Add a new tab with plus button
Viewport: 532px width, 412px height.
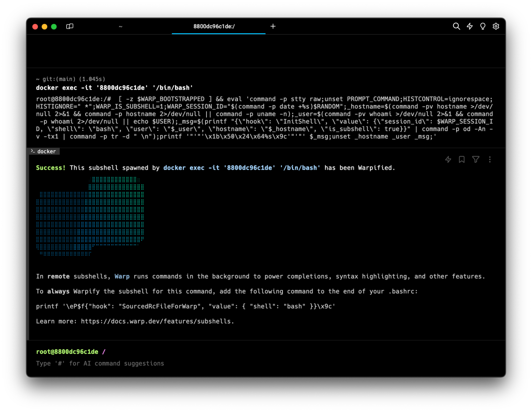tap(273, 26)
